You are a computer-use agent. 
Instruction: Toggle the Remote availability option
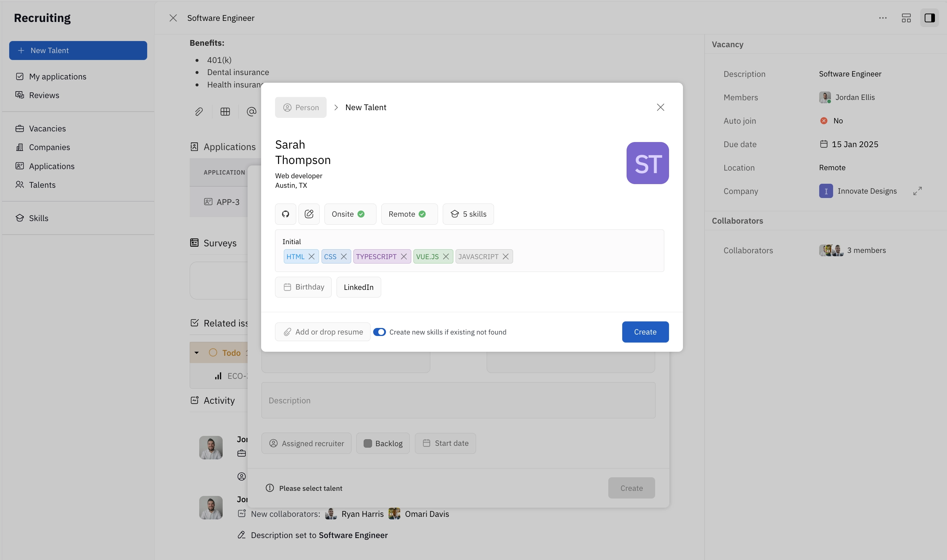coord(409,214)
